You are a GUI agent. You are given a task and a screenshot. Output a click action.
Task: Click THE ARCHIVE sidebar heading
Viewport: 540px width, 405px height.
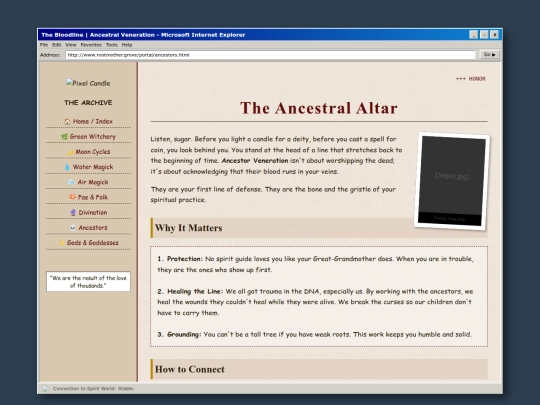(x=88, y=103)
